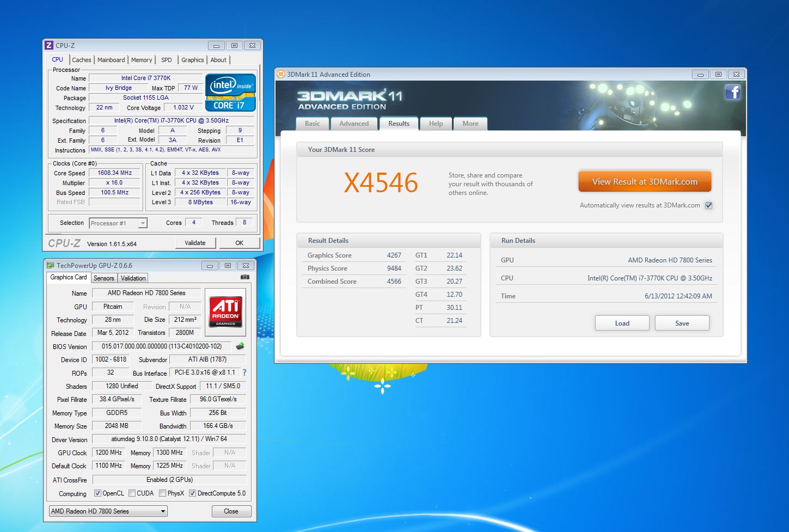Open the Help tab in 3DMark 11
The width and height of the screenshot is (789, 532).
436,124
